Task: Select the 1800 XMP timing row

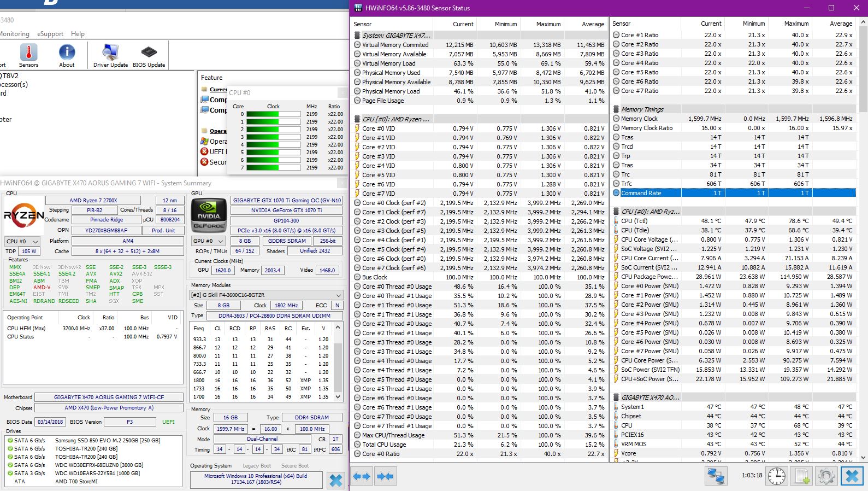Action: tap(262, 381)
